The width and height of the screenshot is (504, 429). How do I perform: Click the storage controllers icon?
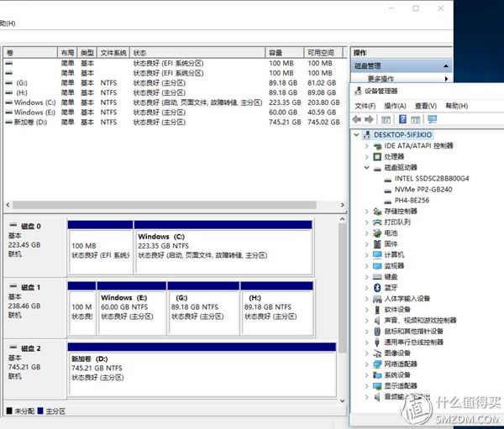click(377, 212)
